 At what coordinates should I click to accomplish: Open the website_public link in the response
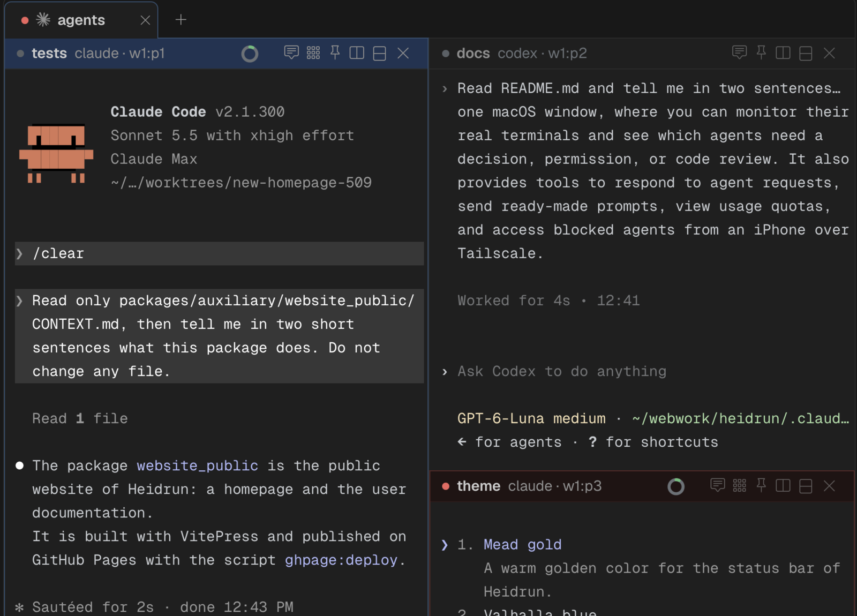point(197,465)
